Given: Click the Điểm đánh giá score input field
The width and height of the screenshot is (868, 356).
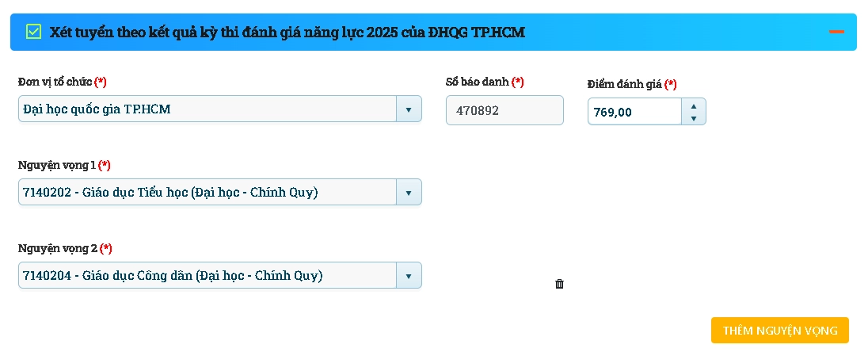Looking at the screenshot, I should 634,112.
